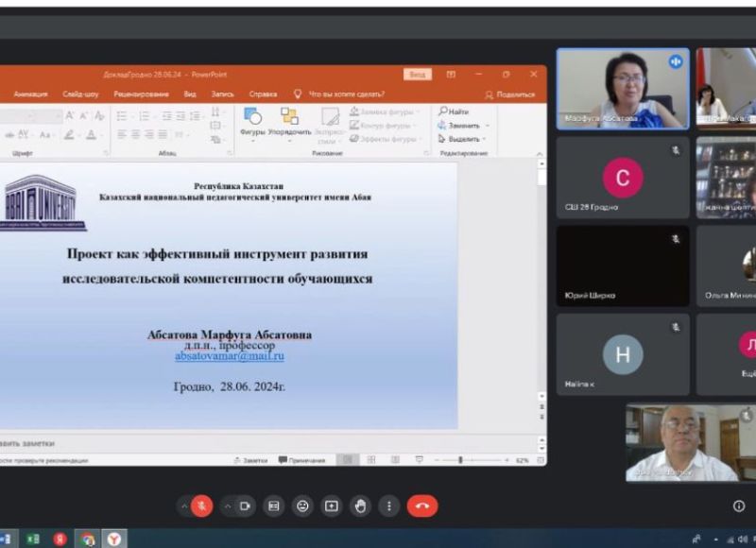Open the Слайд-шоу ribbon tab
The width and height of the screenshot is (756, 548).
click(80, 94)
